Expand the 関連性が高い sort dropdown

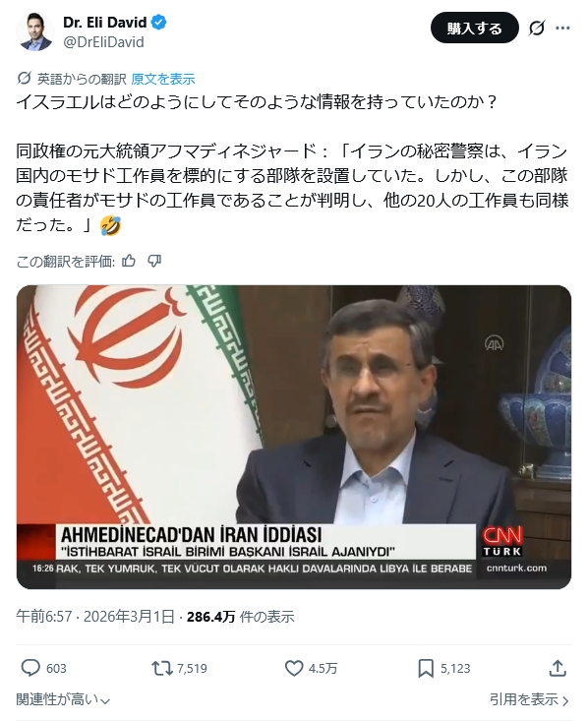[x=63, y=699]
